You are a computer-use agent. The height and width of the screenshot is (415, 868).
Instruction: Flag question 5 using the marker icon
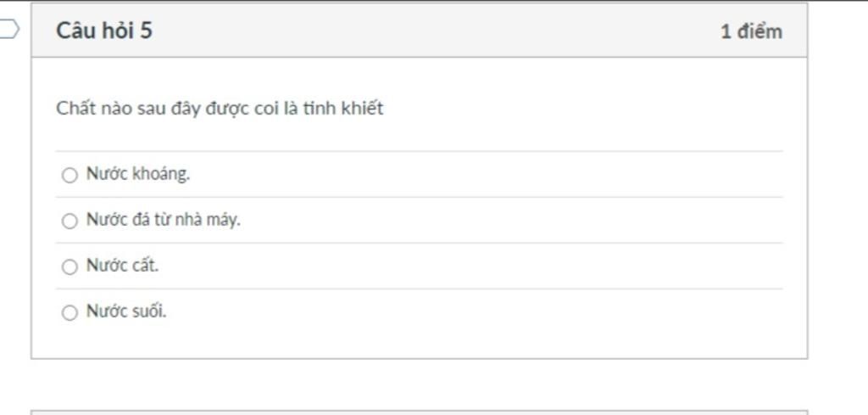tap(8, 30)
